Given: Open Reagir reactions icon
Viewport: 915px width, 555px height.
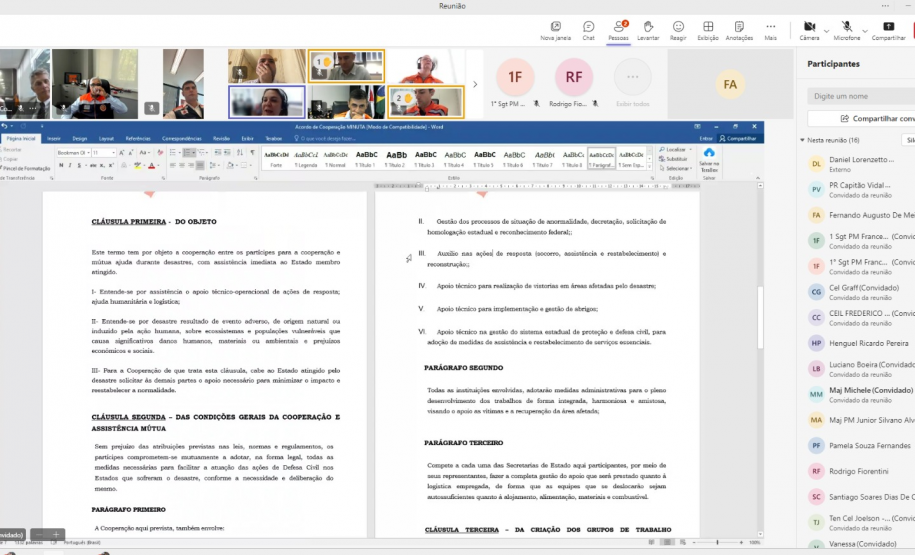Looking at the screenshot, I should 678,27.
